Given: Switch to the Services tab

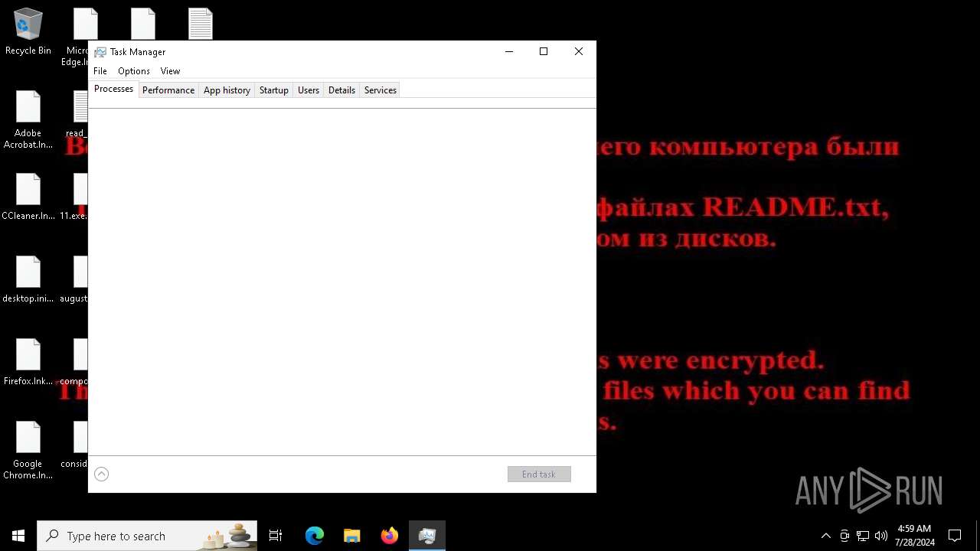Looking at the screenshot, I should (x=381, y=90).
